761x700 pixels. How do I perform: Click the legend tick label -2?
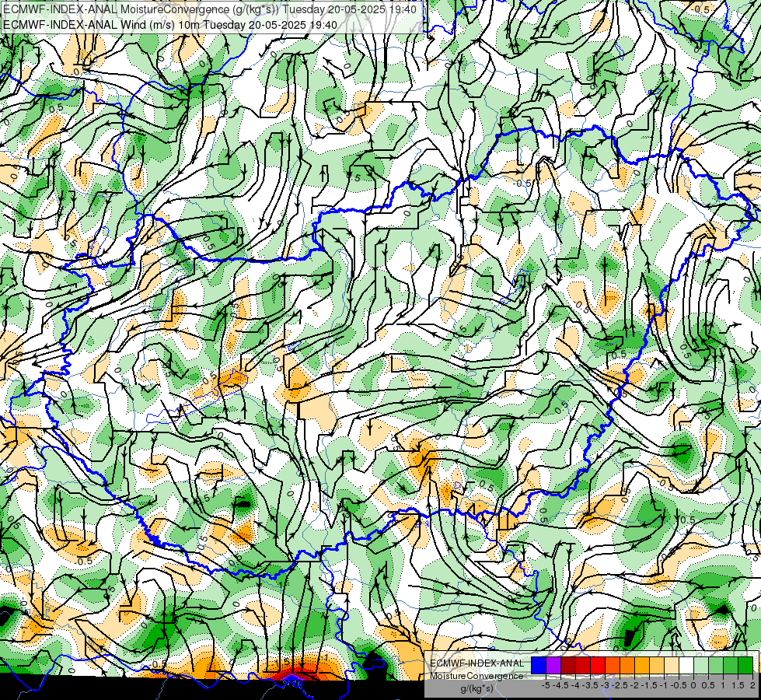coord(634,685)
